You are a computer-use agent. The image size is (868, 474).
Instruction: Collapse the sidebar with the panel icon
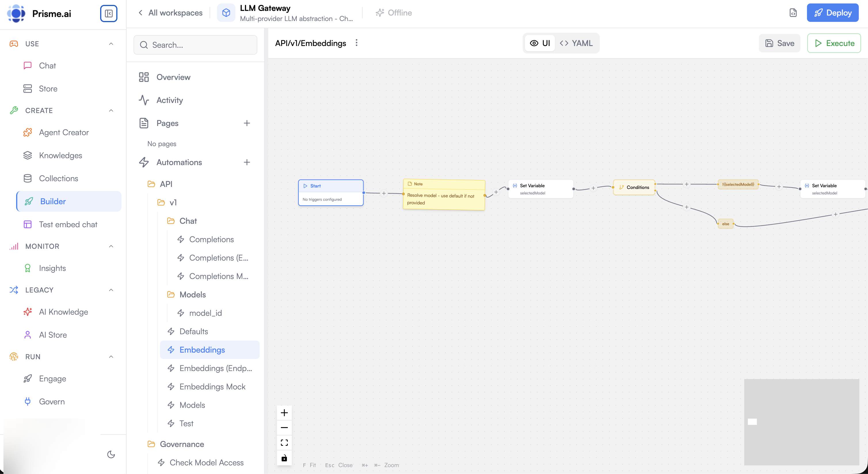tap(108, 14)
